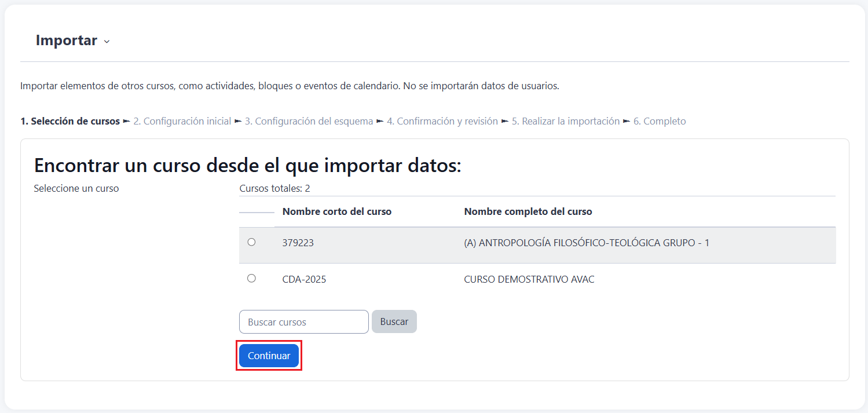Click step 2 Configuración inicial
The height and width of the screenshot is (413, 868).
[x=182, y=122]
